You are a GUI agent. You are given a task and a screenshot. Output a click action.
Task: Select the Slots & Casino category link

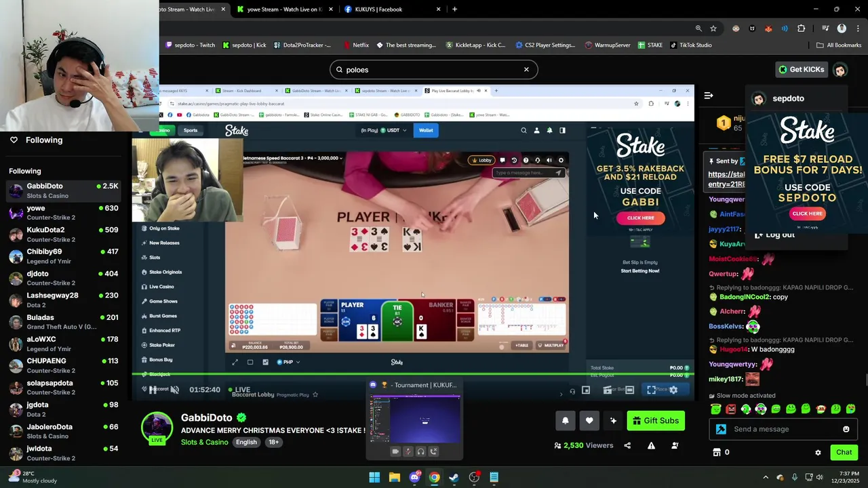tap(204, 442)
